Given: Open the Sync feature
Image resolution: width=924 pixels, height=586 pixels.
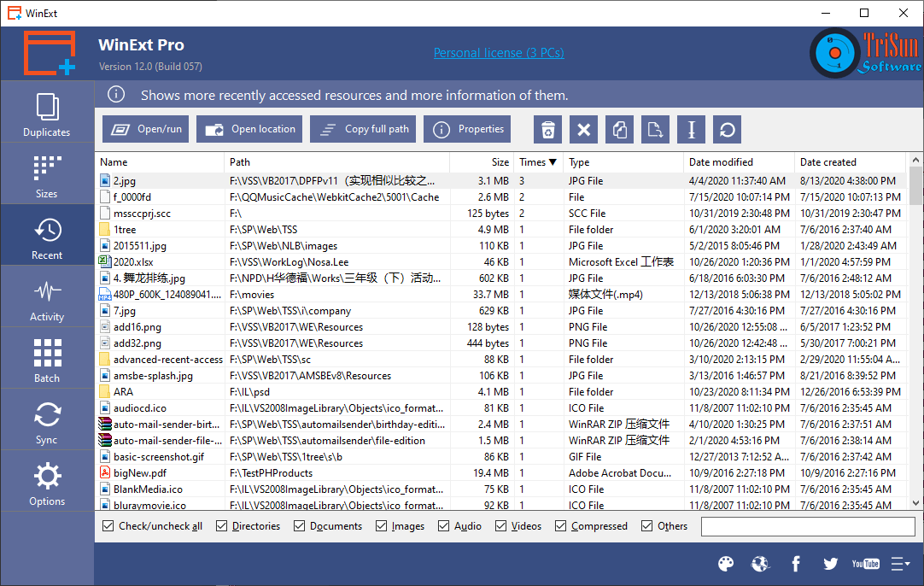Looking at the screenshot, I should coord(47,419).
